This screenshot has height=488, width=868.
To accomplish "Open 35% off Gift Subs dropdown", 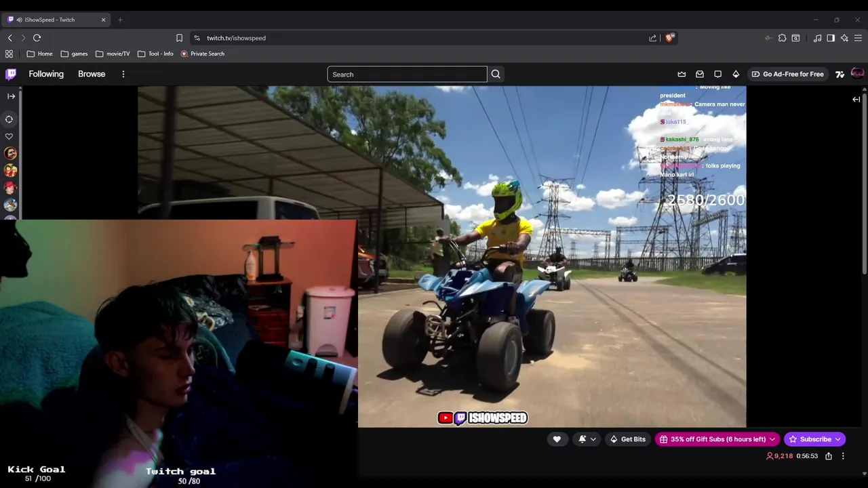I will tap(717, 439).
